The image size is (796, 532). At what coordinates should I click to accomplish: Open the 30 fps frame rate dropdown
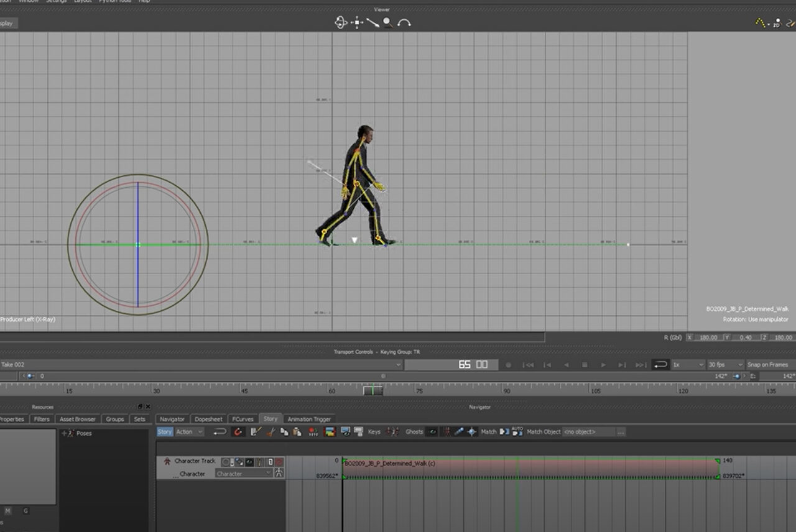pos(726,365)
